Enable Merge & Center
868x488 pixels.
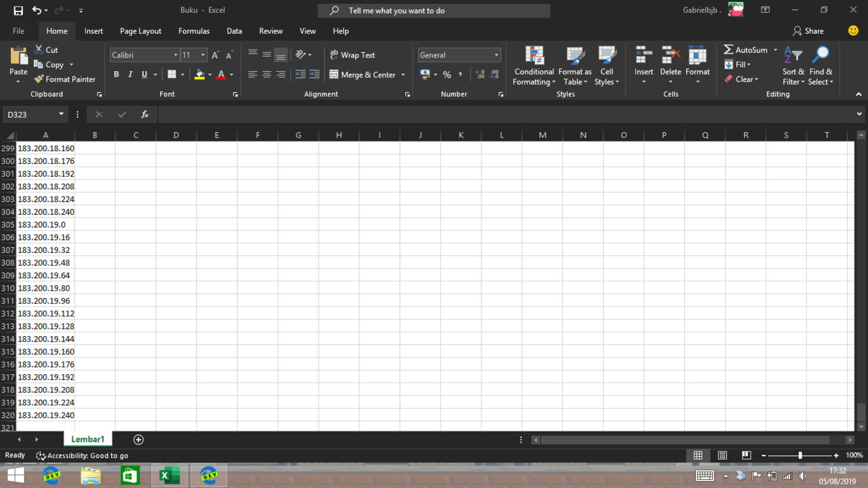(363, 75)
